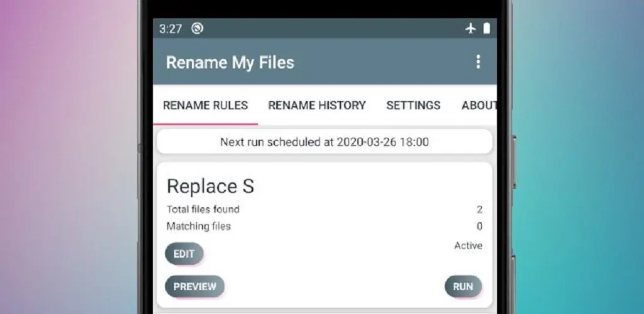Click the matching files count 0
644x314 pixels.
pos(479,226)
